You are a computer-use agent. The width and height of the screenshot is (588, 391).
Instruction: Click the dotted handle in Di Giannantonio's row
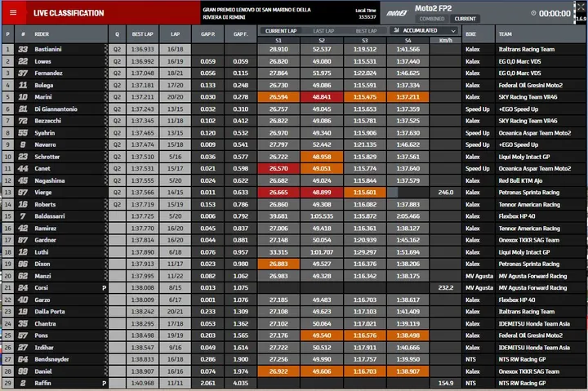105,109
